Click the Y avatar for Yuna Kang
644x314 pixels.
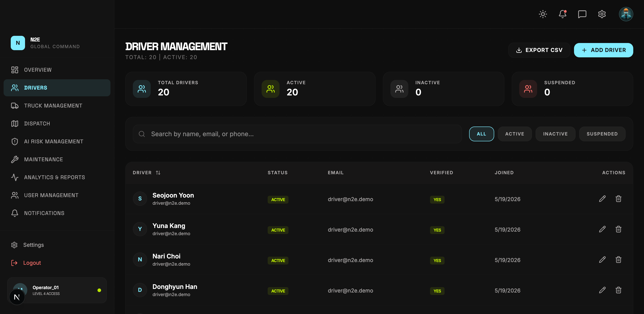(140, 229)
